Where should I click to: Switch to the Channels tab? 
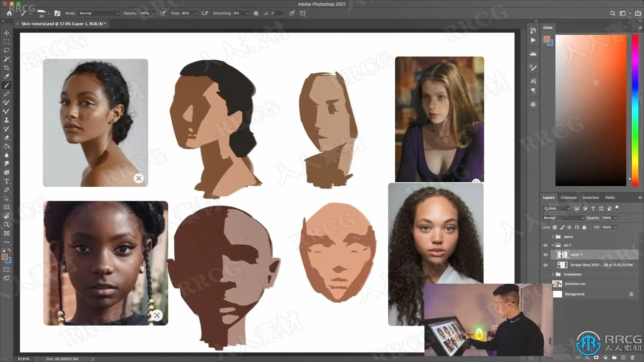(x=568, y=197)
